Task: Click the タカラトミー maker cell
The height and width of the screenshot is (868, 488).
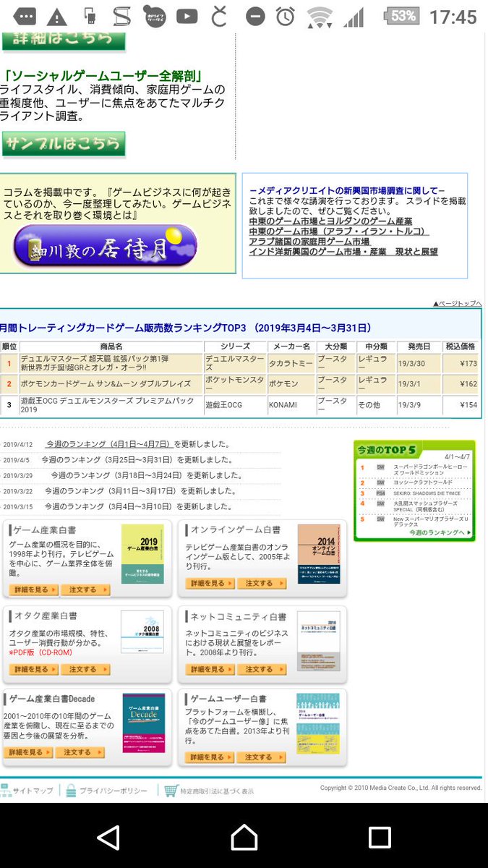Action: (291, 363)
